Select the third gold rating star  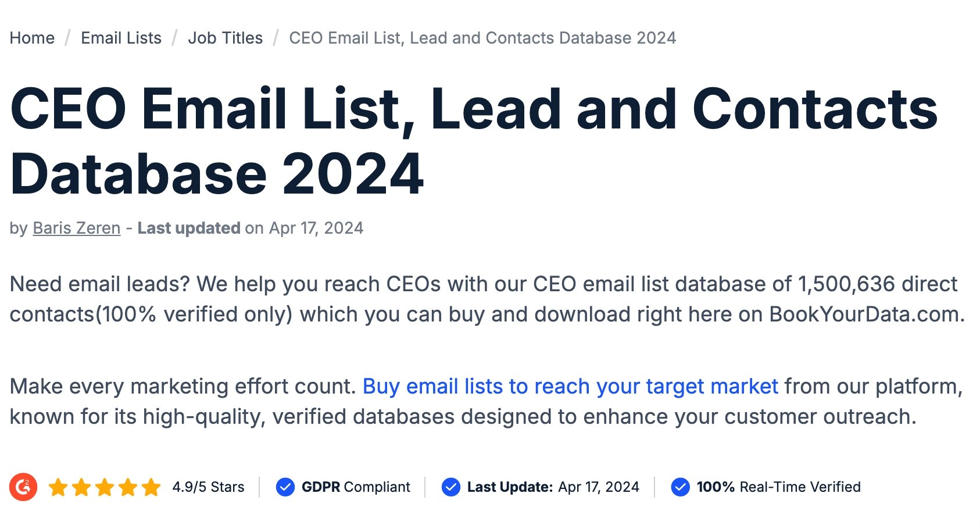(105, 487)
